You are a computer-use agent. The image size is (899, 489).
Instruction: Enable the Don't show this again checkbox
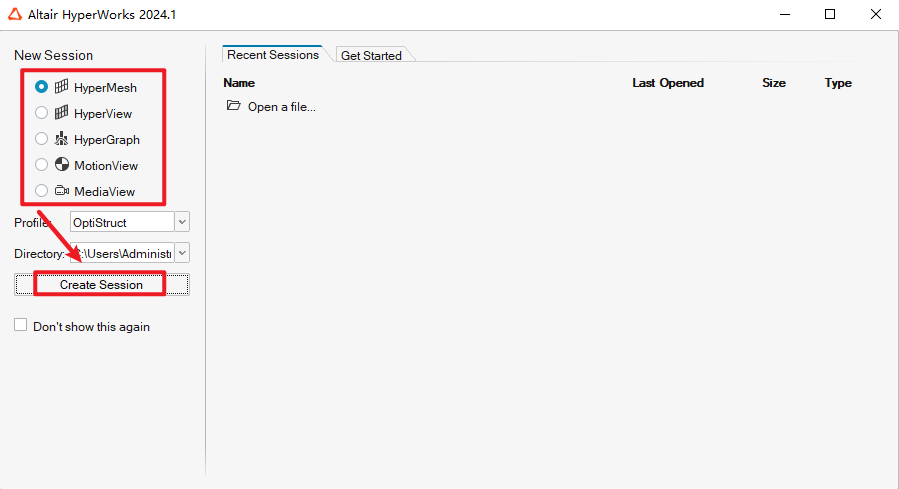coord(21,326)
